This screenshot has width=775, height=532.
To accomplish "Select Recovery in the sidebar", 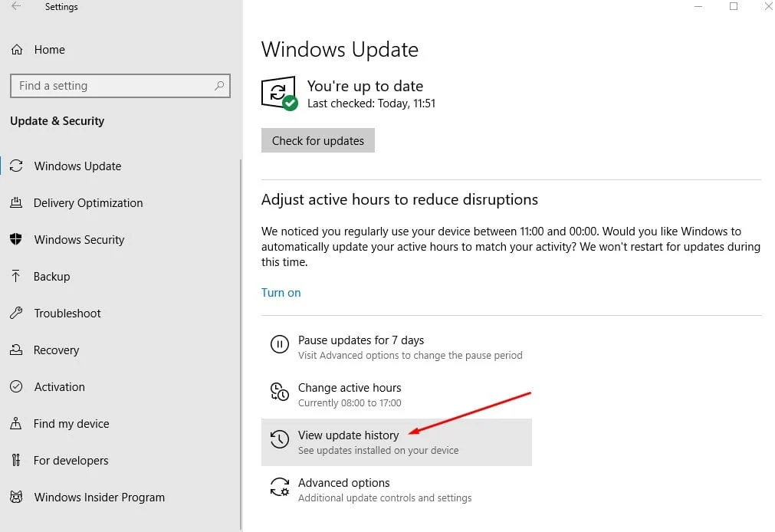I will [56, 350].
